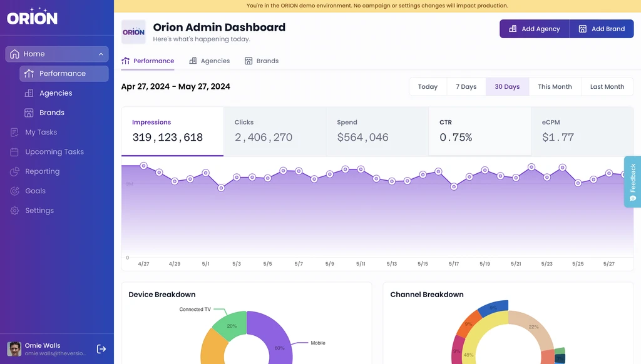Select the Last Month date range
Screen dimensions: 641x364
[x=607, y=86]
